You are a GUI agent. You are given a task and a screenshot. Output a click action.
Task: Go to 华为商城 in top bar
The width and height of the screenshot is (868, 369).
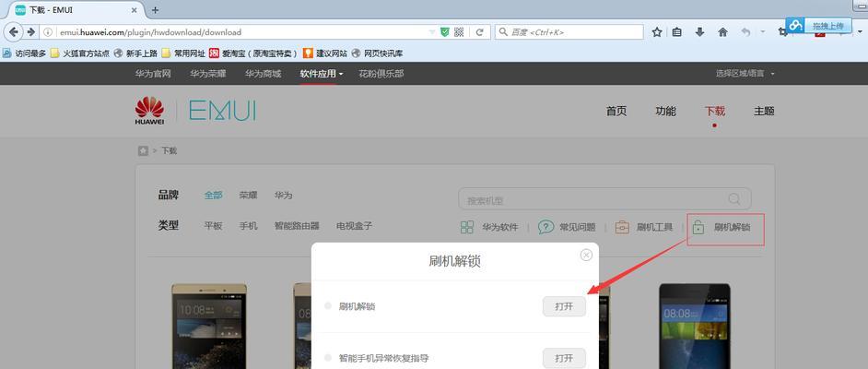coord(263,74)
